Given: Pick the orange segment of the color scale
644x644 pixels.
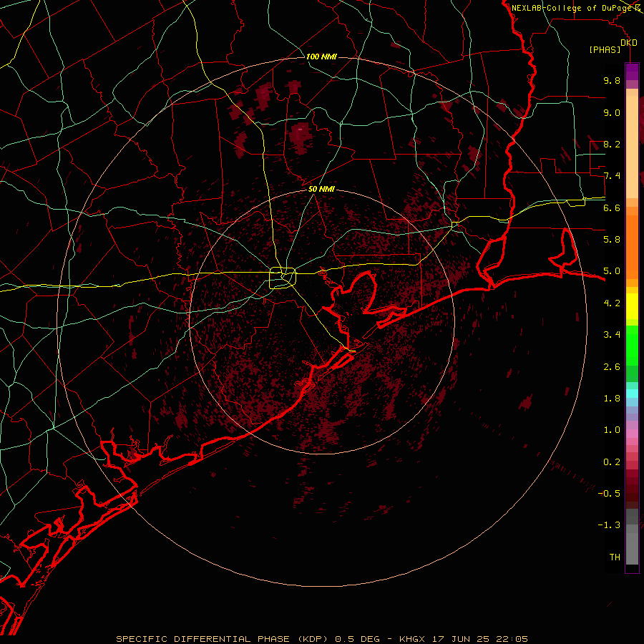Looking at the screenshot, I should (632, 246).
